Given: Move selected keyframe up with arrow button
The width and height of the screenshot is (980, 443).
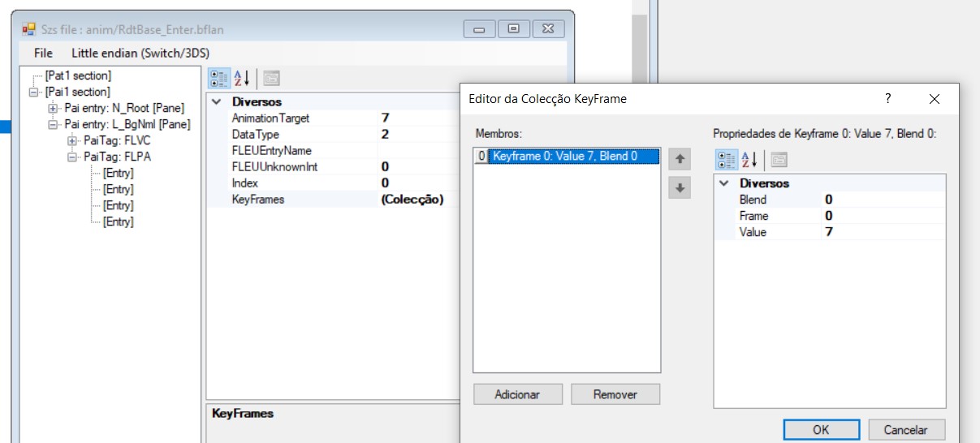Looking at the screenshot, I should 680,159.
